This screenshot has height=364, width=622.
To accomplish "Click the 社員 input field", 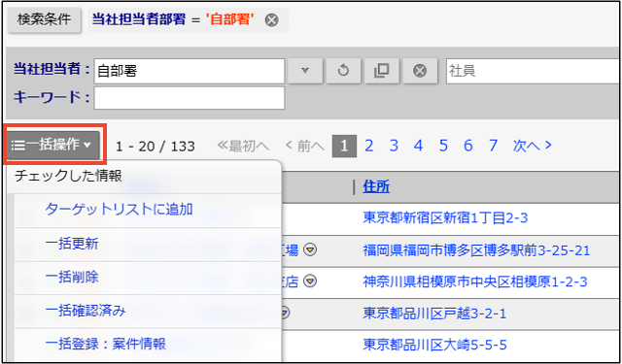I will tap(534, 71).
